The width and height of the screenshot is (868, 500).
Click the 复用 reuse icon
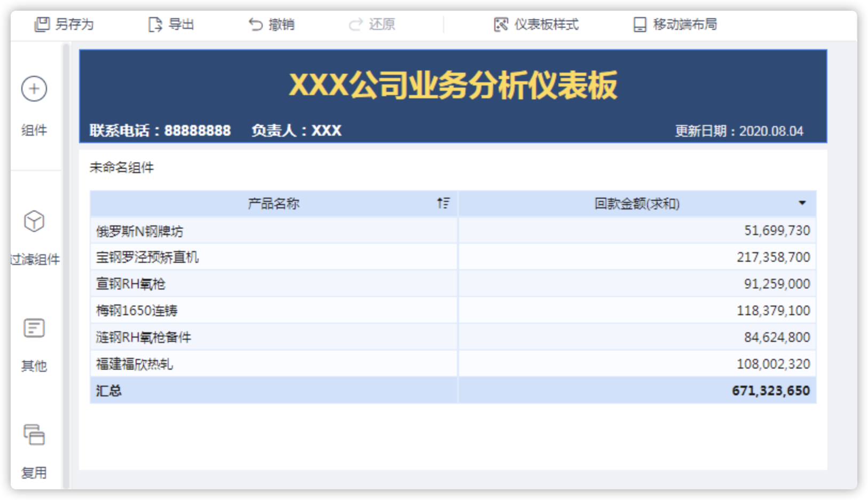(34, 435)
